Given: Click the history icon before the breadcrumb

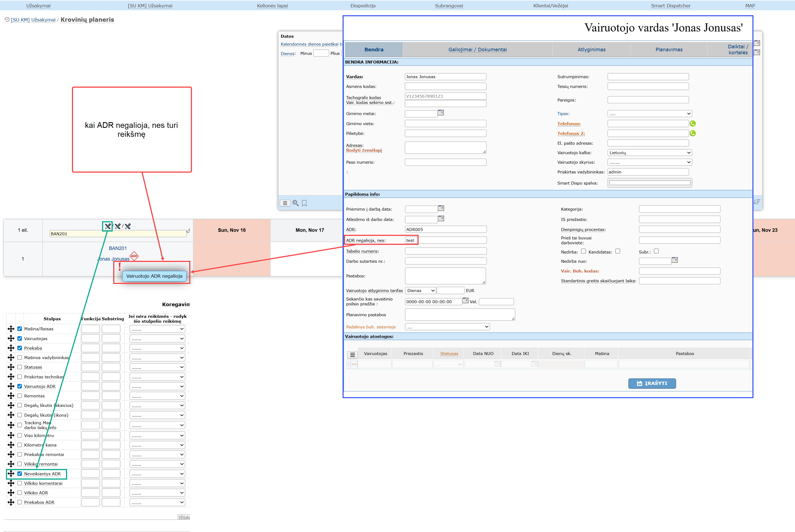Looking at the screenshot, I should [7, 19].
